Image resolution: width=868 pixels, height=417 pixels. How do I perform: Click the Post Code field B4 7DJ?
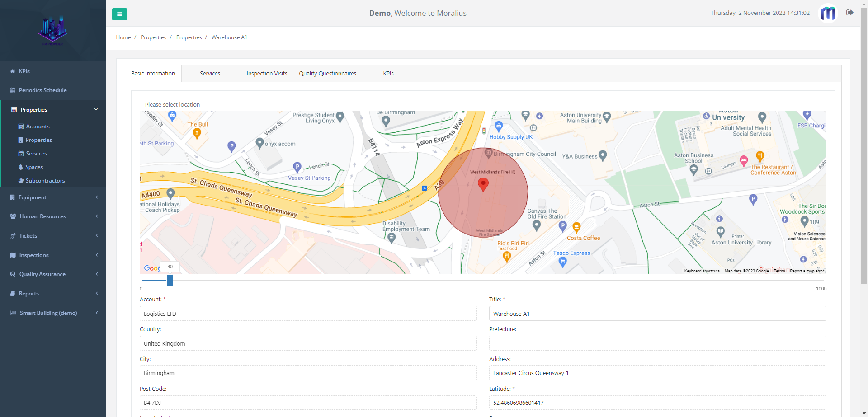click(308, 403)
